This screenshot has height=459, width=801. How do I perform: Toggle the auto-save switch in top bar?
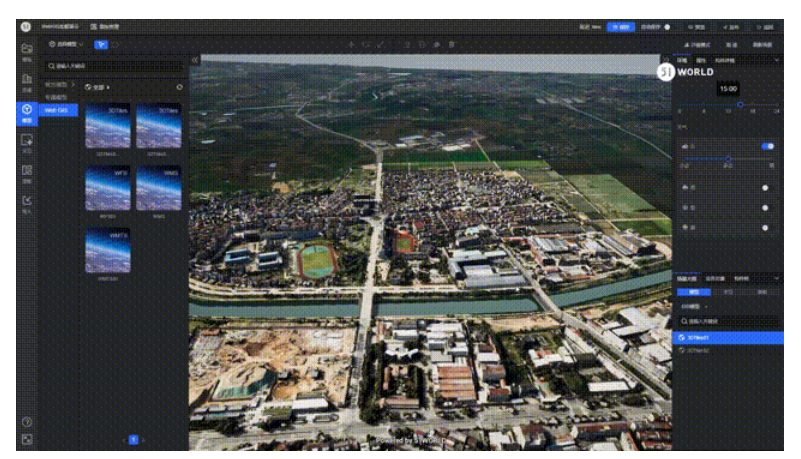pos(667,26)
